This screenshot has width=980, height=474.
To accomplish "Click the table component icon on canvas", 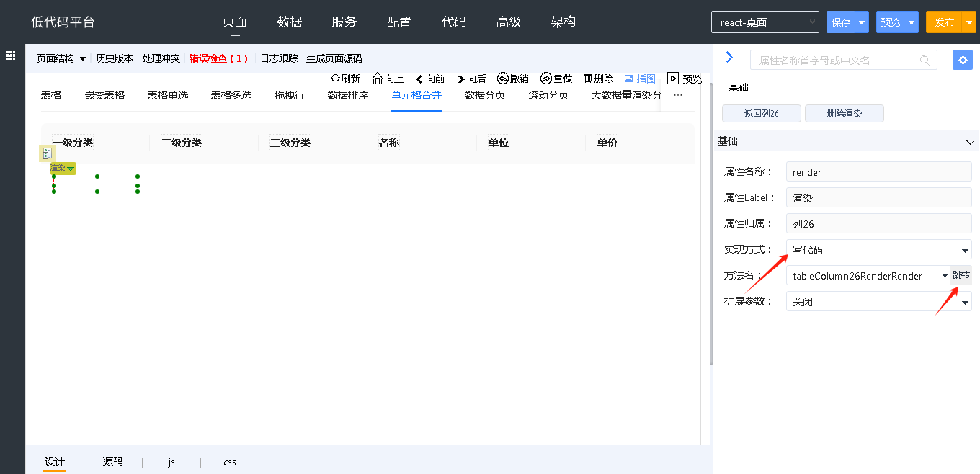I will click(47, 153).
